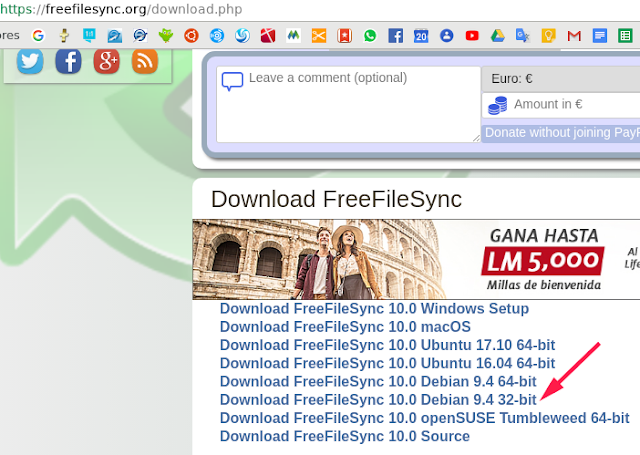Download FreeFileSync 10.0 macOS
The width and height of the screenshot is (640, 455).
[x=345, y=327]
